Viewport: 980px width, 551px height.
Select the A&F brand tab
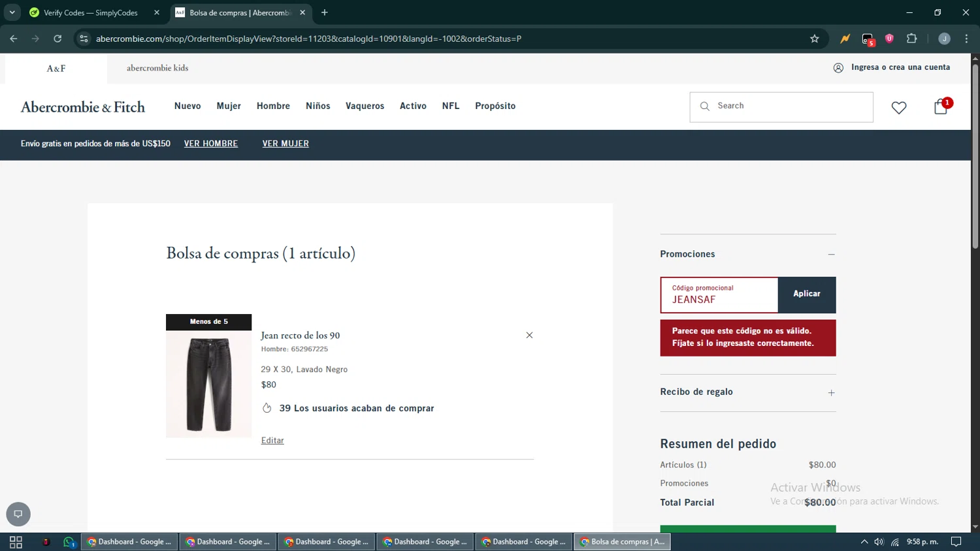(x=56, y=69)
